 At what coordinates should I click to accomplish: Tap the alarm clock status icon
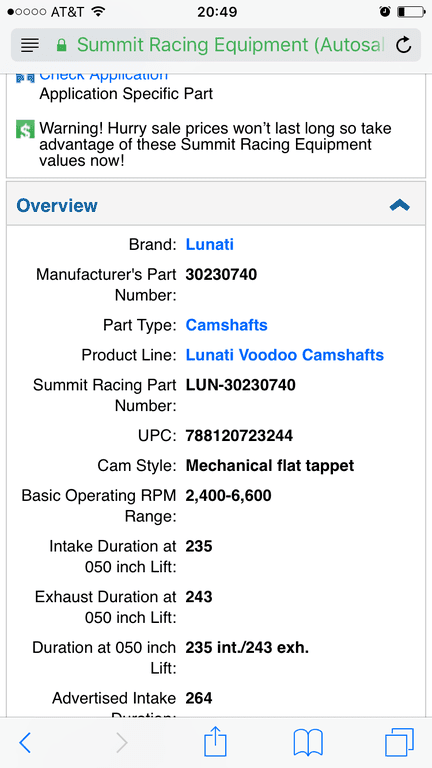tap(385, 12)
